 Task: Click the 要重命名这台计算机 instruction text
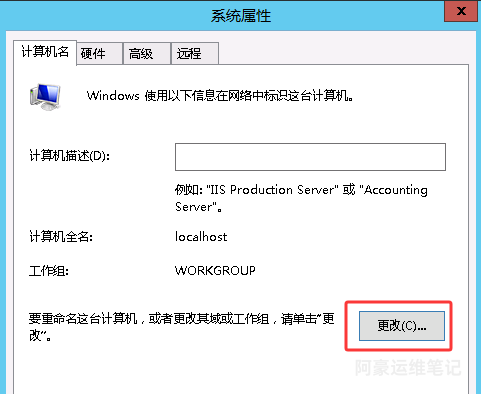click(181, 327)
